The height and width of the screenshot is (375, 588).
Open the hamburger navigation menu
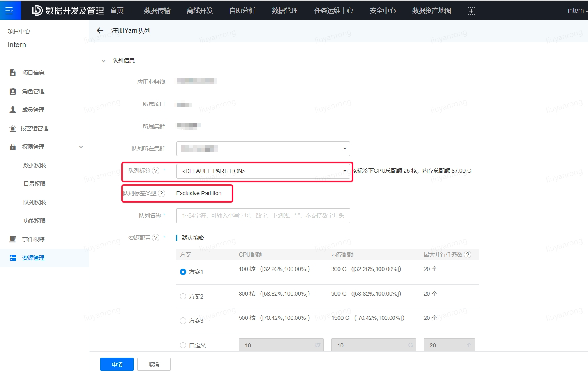click(10, 10)
